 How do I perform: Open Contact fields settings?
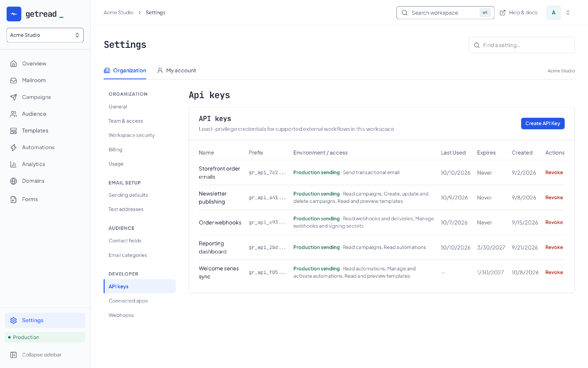[125, 241]
